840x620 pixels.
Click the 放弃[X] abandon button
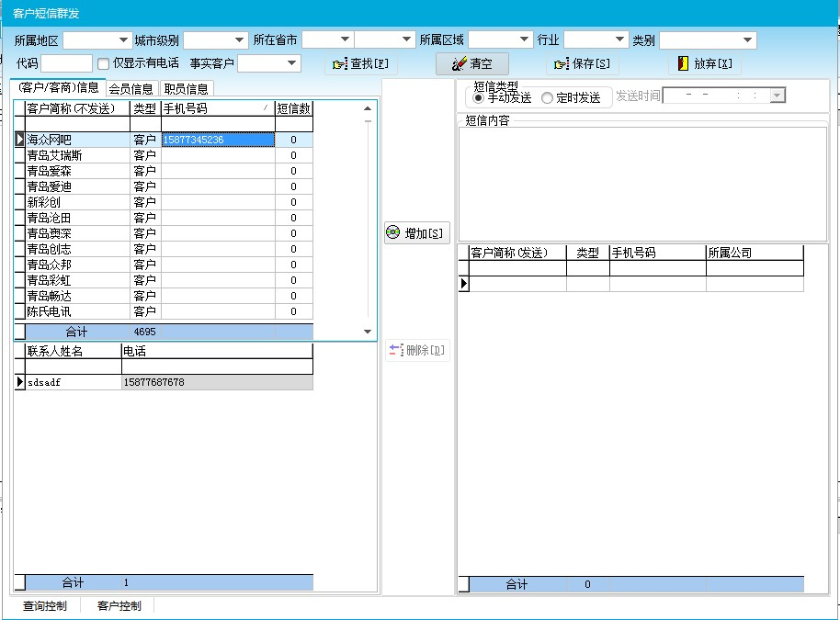tap(705, 63)
